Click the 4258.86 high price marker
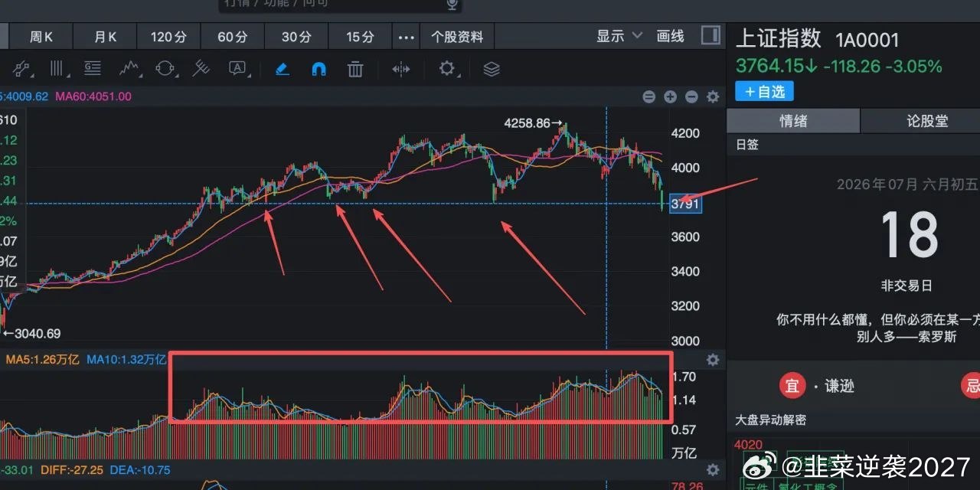Image resolution: width=980 pixels, height=490 pixels. 528,122
